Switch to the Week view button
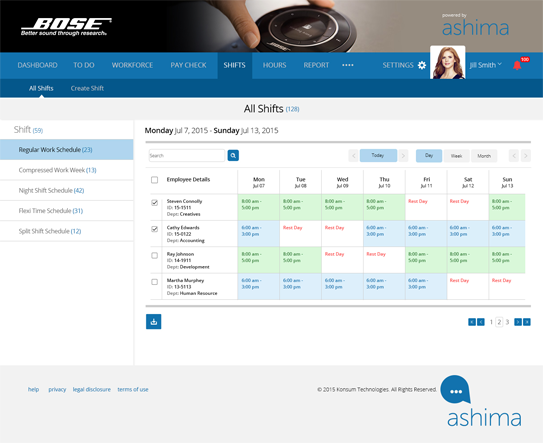 (456, 156)
